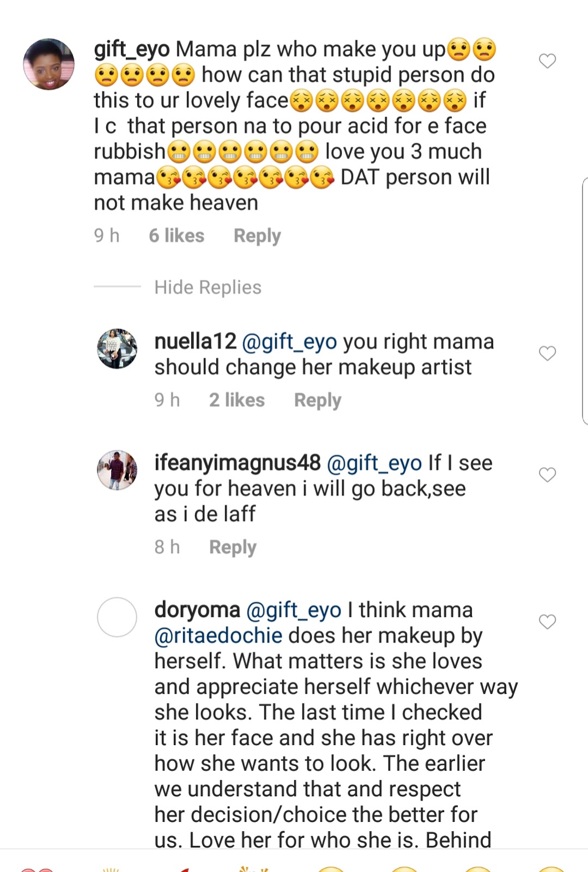View the 2 likes on nuella12's reply
This screenshot has height=872, width=588.
tap(237, 400)
